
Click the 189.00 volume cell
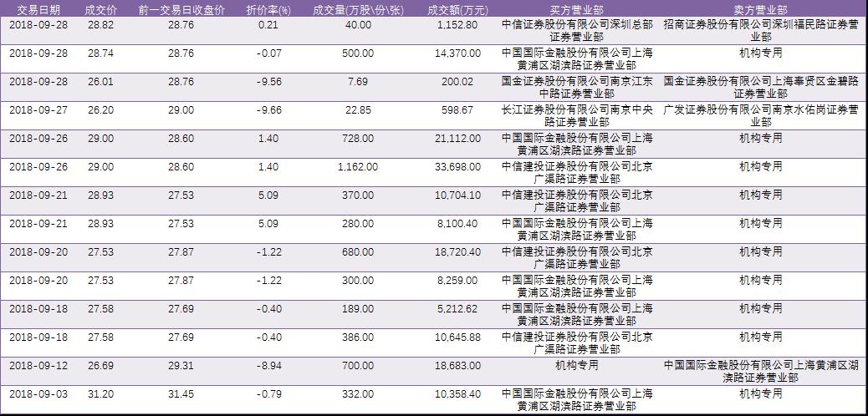click(358, 308)
